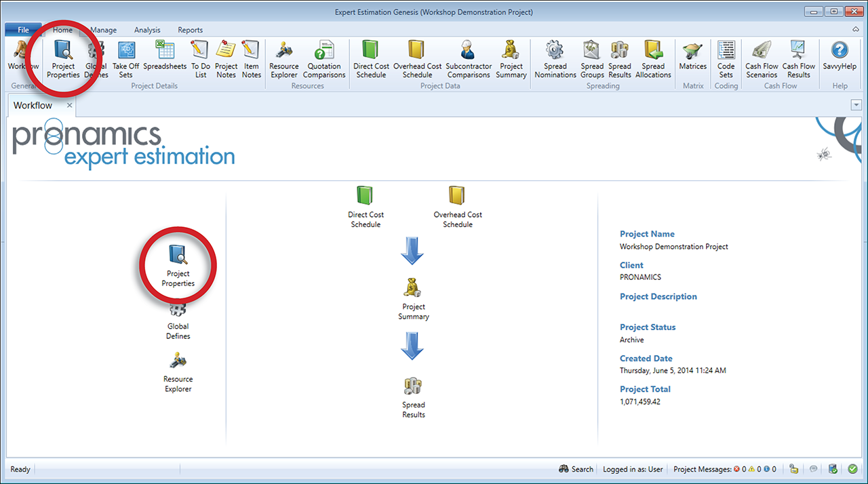Open Subcontractor Comparisons in ribbon
This screenshot has width=868, height=484.
point(468,58)
